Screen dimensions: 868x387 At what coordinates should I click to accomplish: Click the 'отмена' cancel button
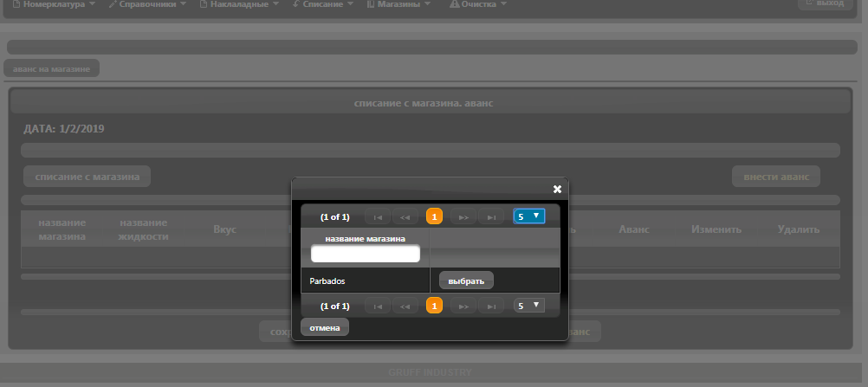point(325,327)
